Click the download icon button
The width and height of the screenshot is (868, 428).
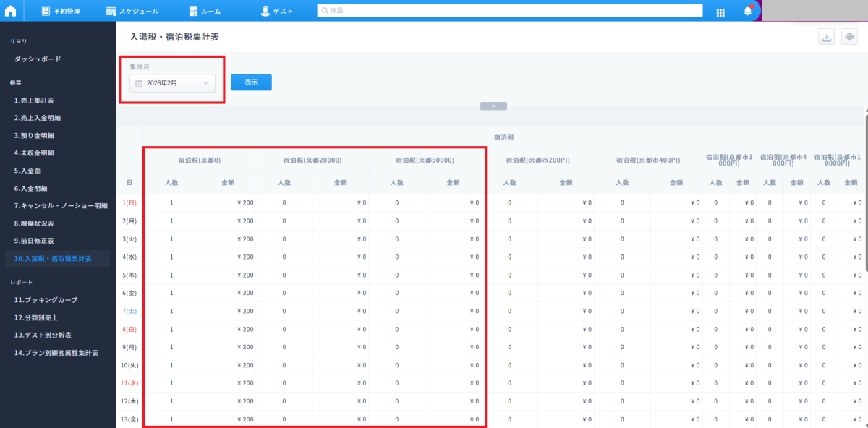click(x=825, y=38)
